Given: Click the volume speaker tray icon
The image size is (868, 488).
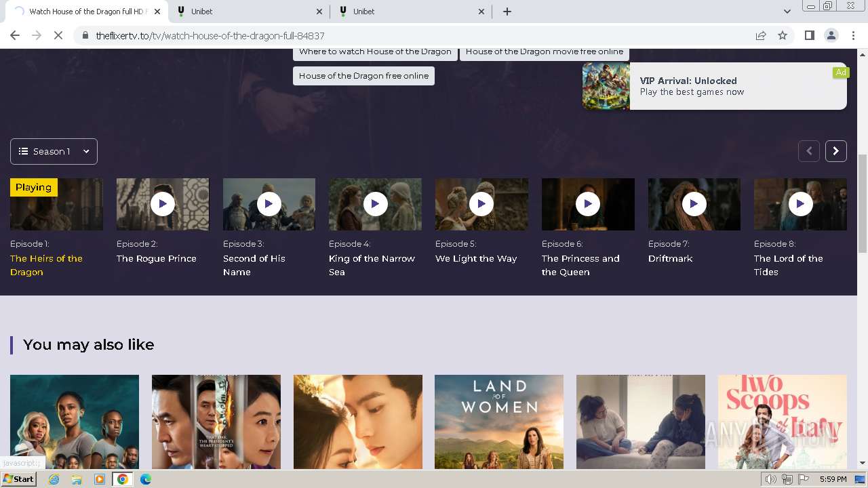Looking at the screenshot, I should tap(771, 479).
